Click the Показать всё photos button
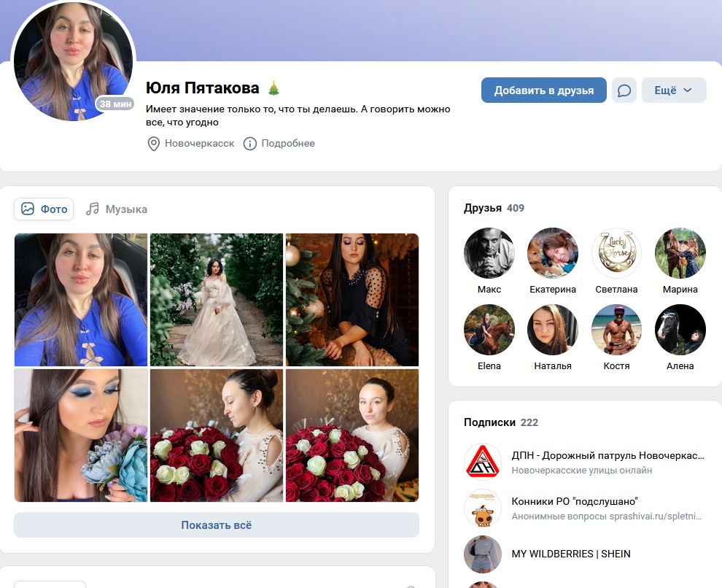The width and height of the screenshot is (722, 588). pyautogui.click(x=217, y=525)
